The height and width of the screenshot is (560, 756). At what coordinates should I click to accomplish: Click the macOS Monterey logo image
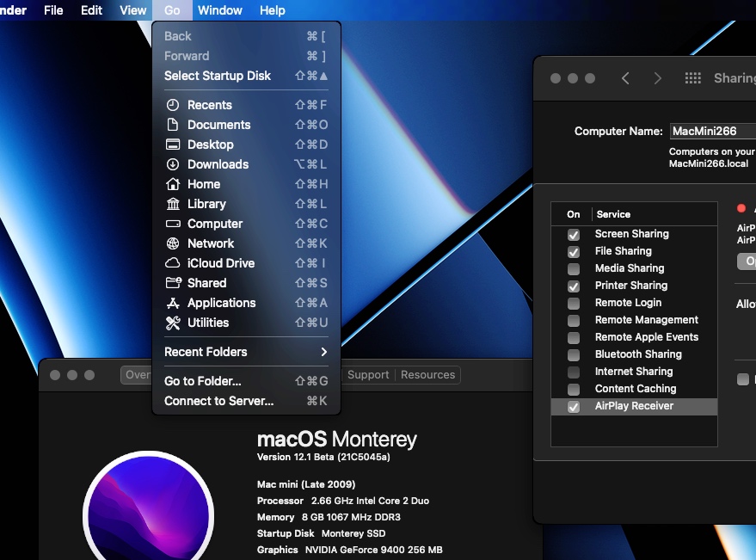[x=149, y=506]
